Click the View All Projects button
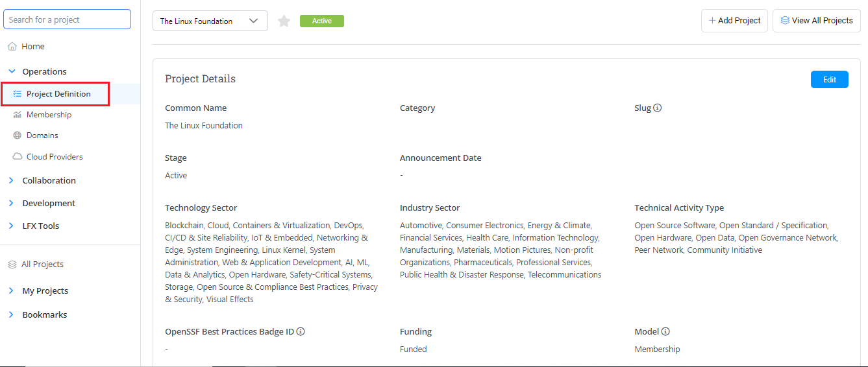Screen dimensions: 868x367 click(x=816, y=21)
